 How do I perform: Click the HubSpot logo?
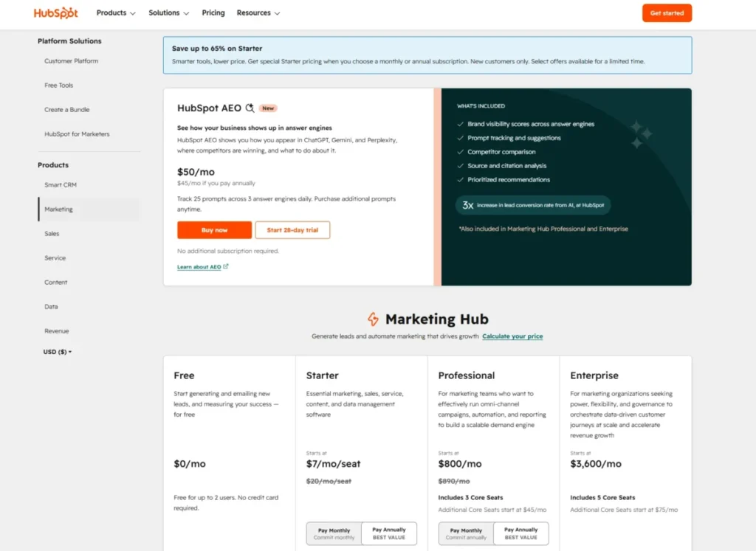(x=56, y=13)
